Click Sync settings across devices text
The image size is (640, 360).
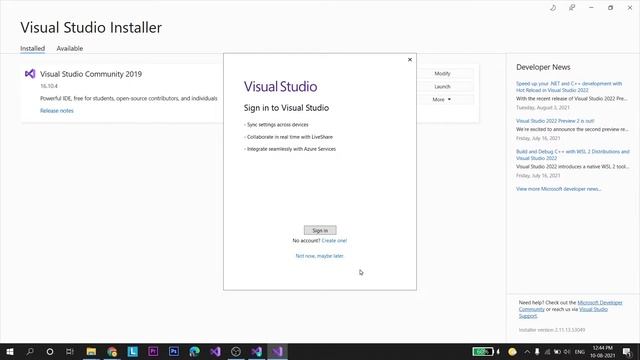click(278, 124)
